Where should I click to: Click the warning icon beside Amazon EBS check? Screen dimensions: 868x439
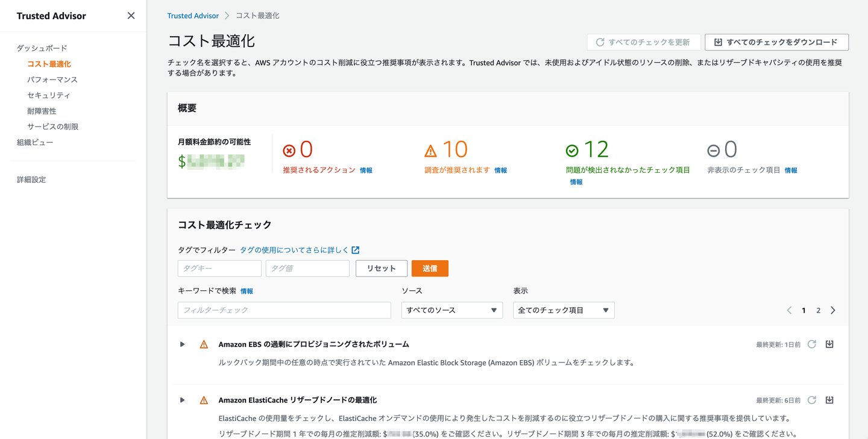(x=204, y=344)
